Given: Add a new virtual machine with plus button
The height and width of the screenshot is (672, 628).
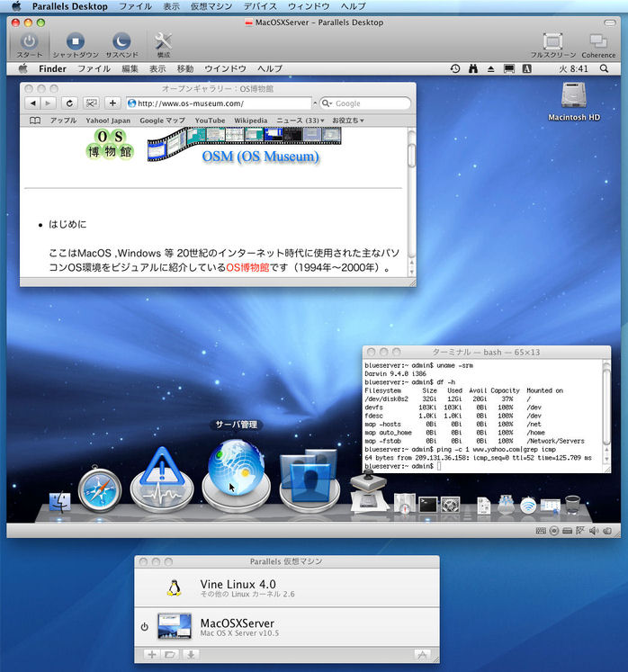Looking at the screenshot, I should pos(151,654).
